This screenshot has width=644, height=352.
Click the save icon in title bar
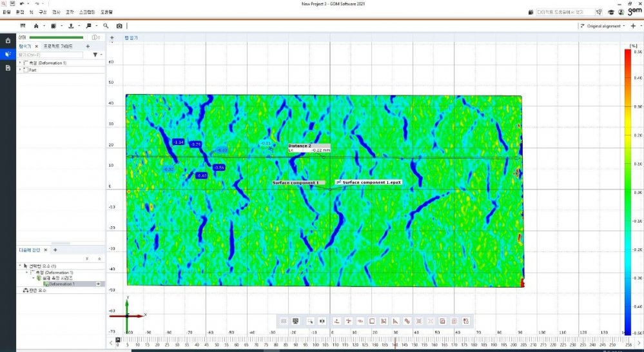click(x=12, y=3)
